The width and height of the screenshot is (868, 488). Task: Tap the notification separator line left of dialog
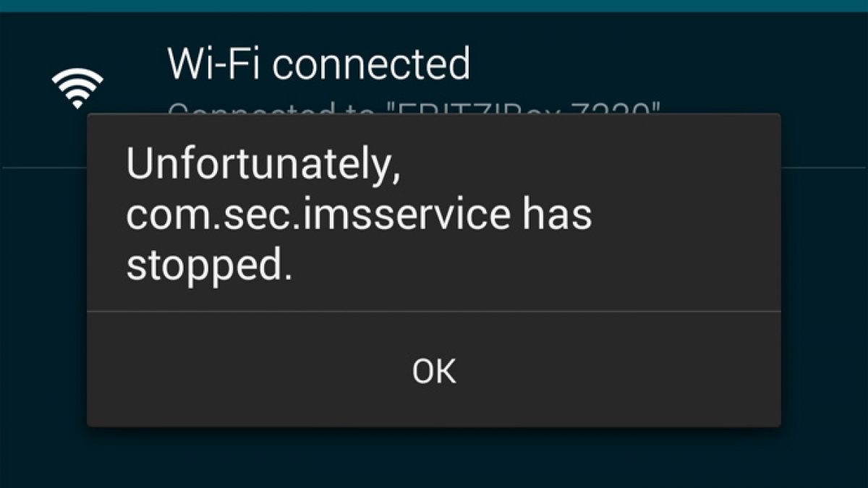coord(43,167)
